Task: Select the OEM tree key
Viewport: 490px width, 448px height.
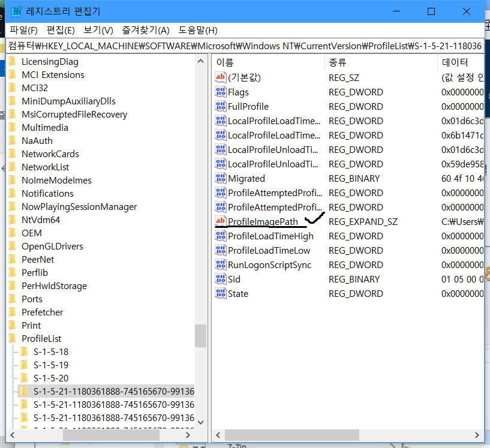Action: coord(32,233)
